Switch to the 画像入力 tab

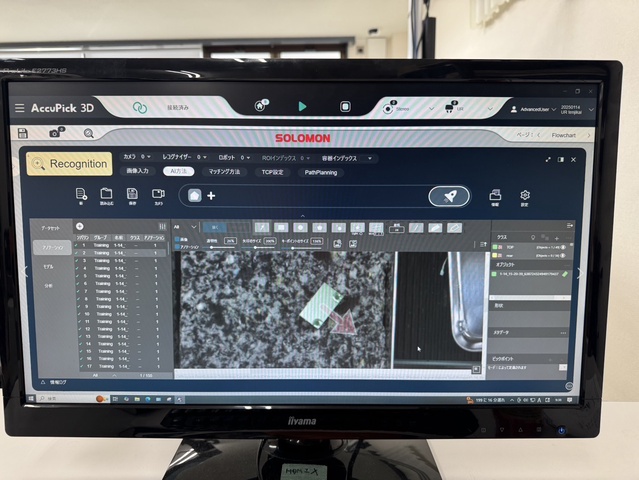138,171
